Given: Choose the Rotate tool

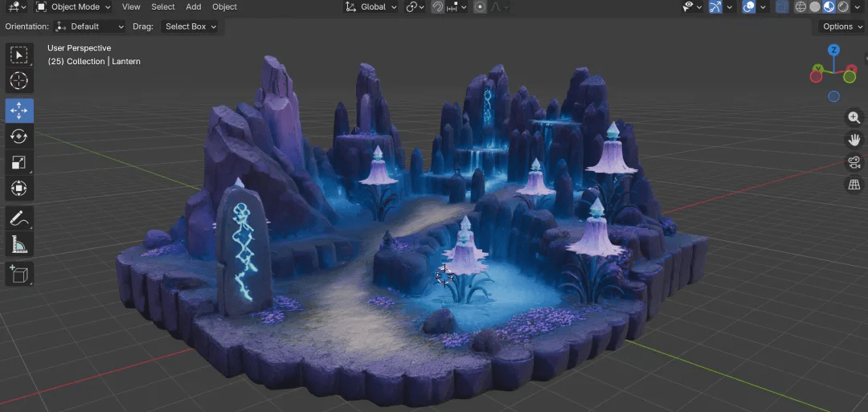Looking at the screenshot, I should point(19,136).
